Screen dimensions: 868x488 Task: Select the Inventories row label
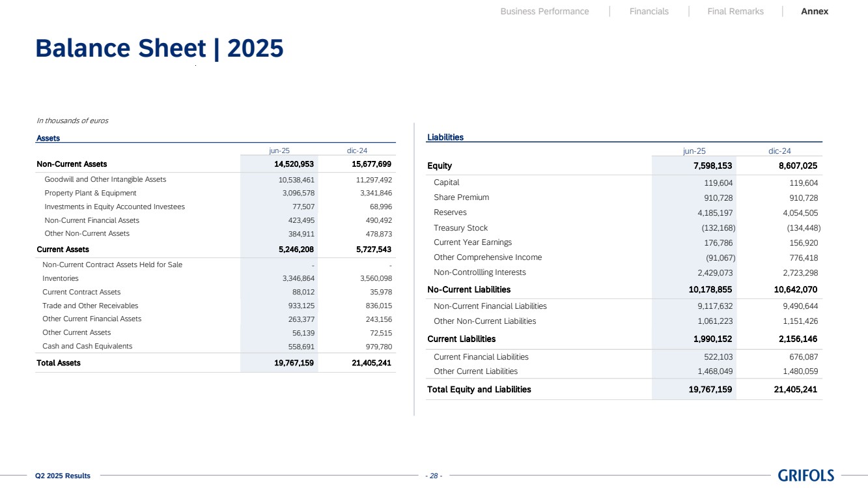click(x=61, y=278)
